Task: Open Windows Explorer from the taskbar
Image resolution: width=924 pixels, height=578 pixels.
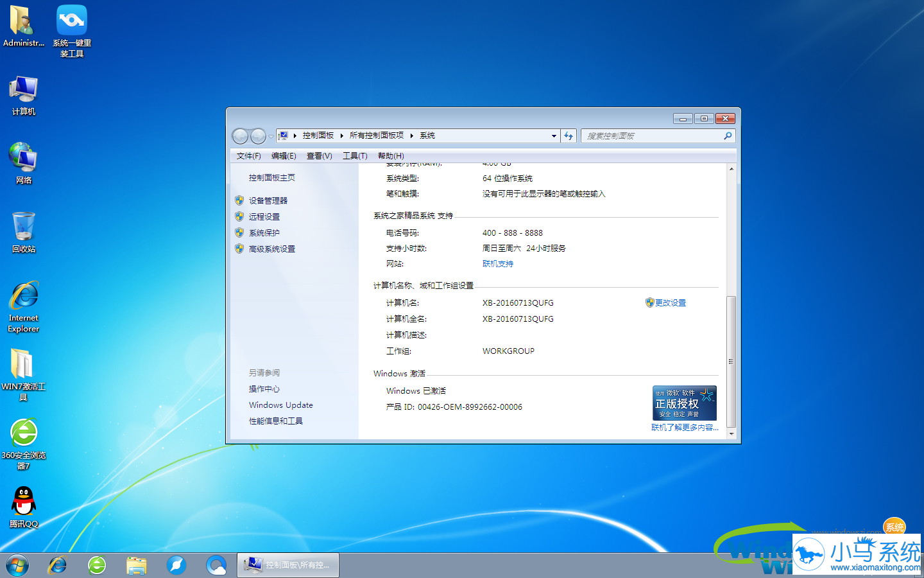Action: (137, 565)
